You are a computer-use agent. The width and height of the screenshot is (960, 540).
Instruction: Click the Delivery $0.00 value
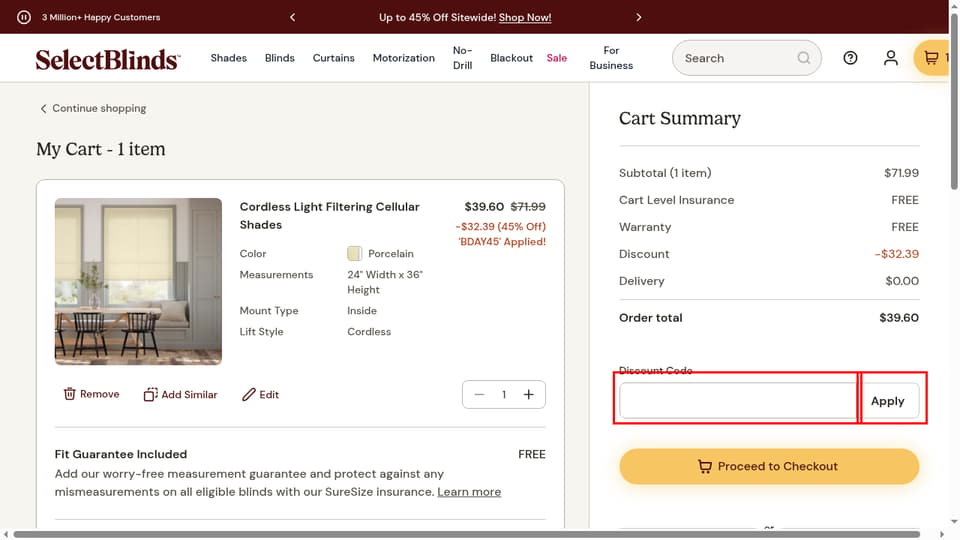tap(902, 281)
